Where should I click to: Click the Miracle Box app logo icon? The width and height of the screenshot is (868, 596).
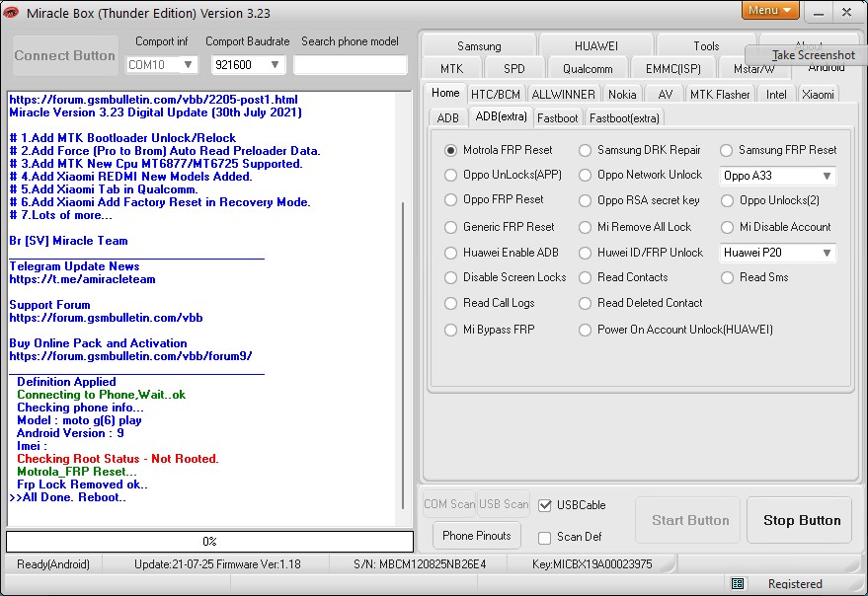pyautogui.click(x=11, y=12)
